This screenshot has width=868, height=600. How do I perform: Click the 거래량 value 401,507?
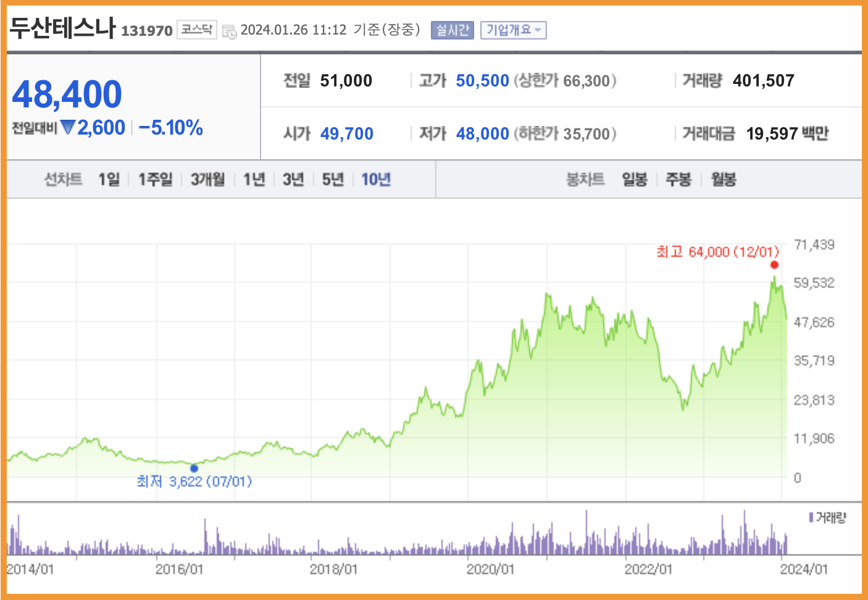tap(764, 80)
